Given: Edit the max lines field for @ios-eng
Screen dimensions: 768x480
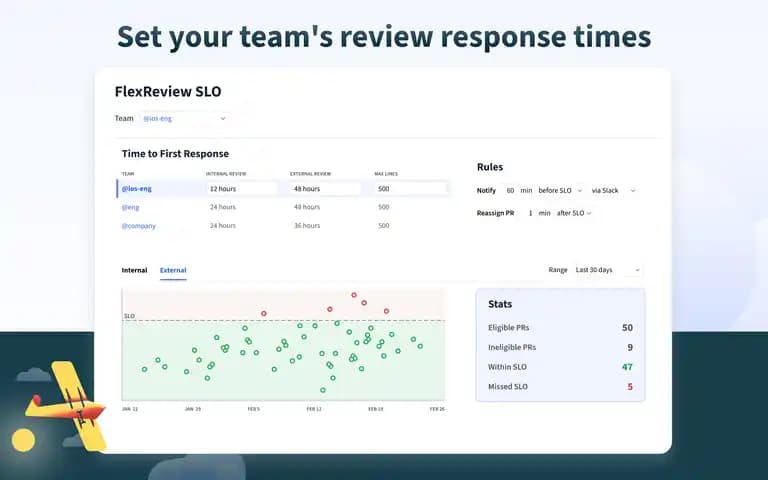Looking at the screenshot, I should 410,189.
